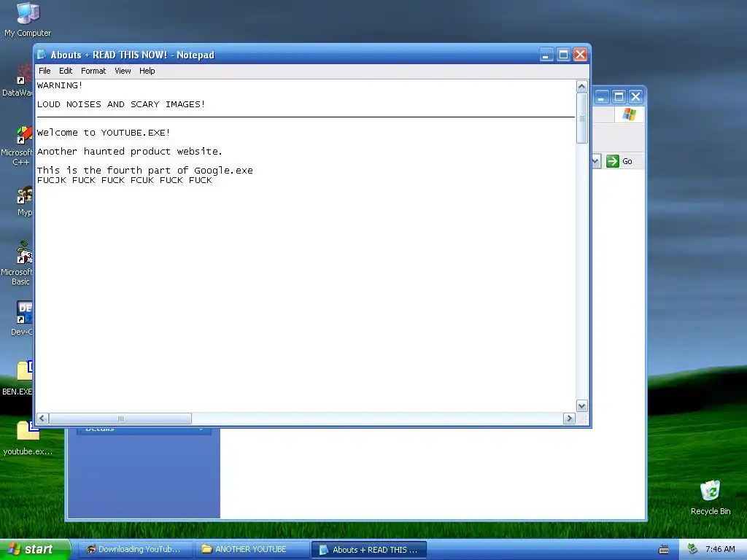
Task: Click the line 'Another haunted product website.'
Action: coord(130,152)
